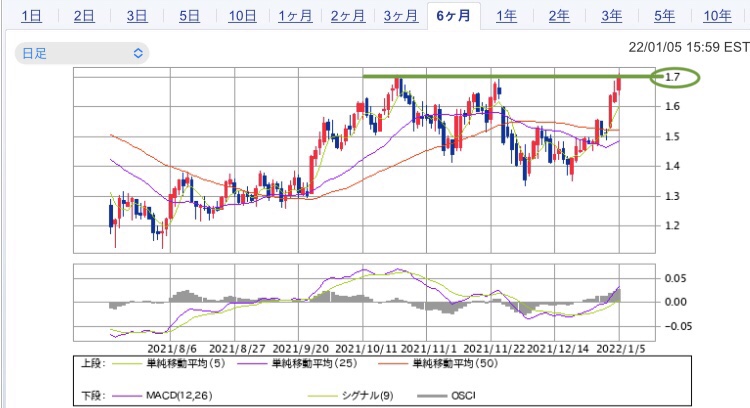The image size is (750, 408).
Task: Show the 2ヶ月 chart period
Action: click(x=347, y=15)
